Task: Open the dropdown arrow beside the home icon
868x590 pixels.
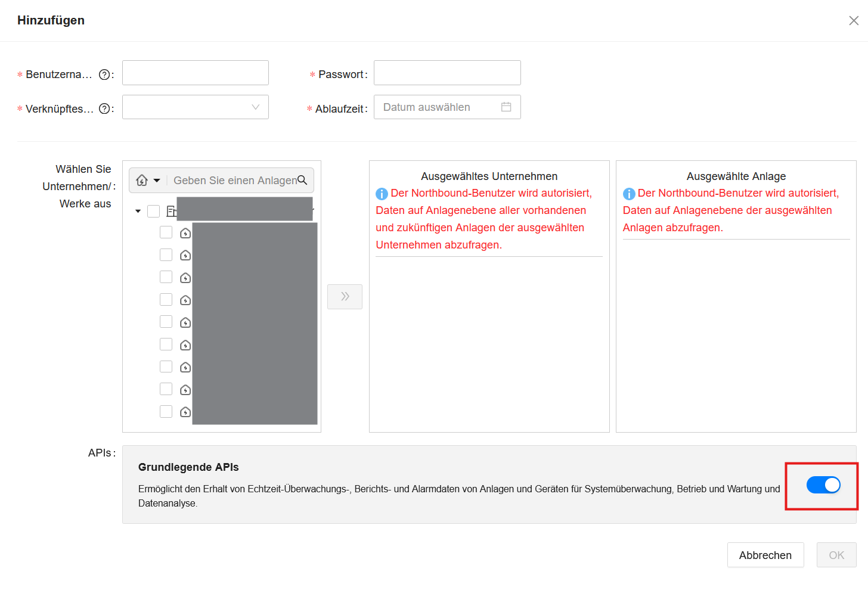Action: pos(156,180)
